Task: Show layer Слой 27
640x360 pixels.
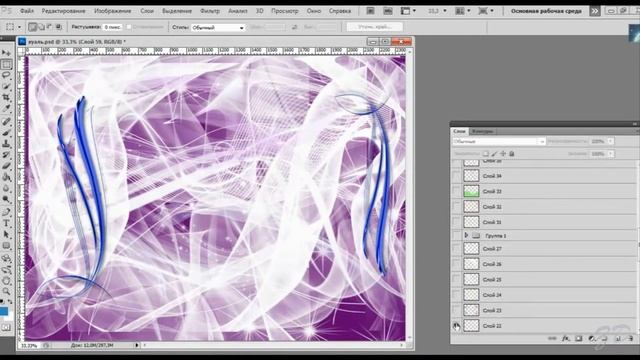Action: point(456,249)
